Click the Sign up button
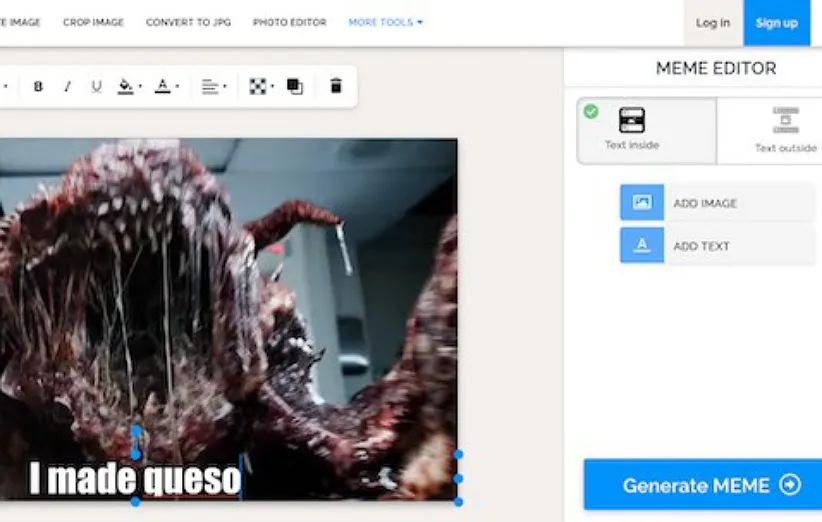Image resolution: width=822 pixels, height=522 pixels. tap(776, 23)
